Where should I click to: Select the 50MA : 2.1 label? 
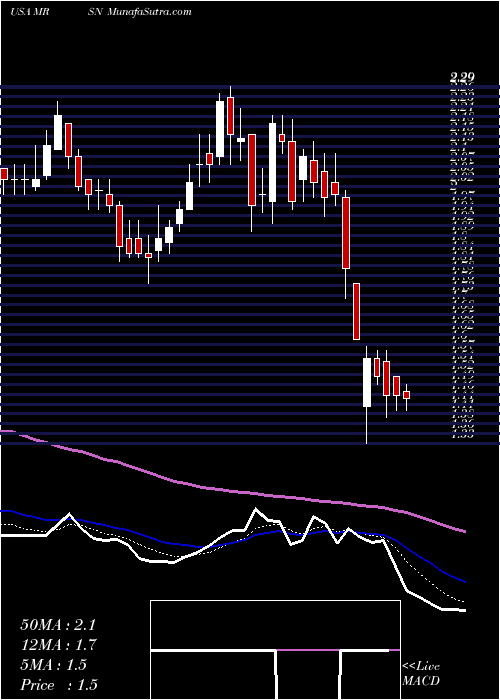point(58,625)
